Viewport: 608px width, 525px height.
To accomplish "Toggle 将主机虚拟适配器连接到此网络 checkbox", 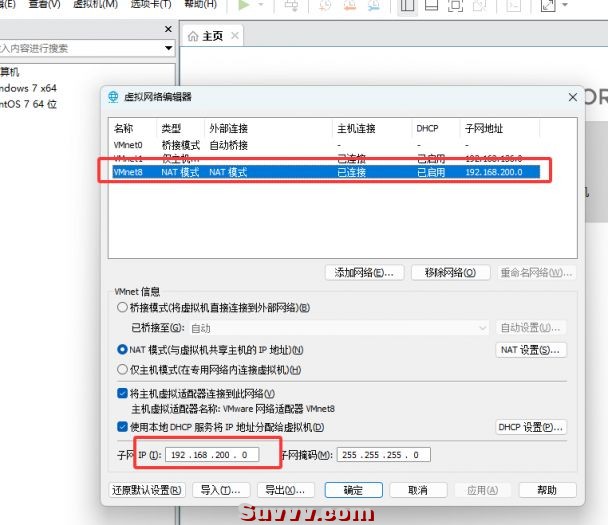I will (123, 393).
